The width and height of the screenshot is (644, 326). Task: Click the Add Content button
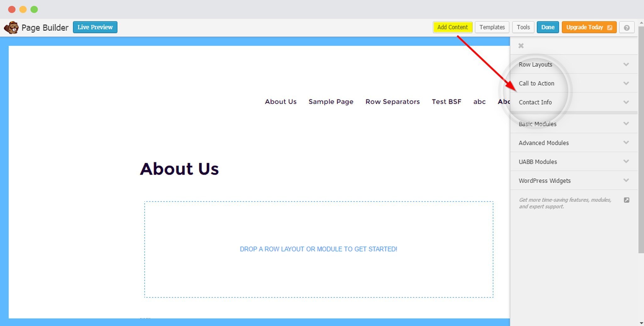coord(452,27)
